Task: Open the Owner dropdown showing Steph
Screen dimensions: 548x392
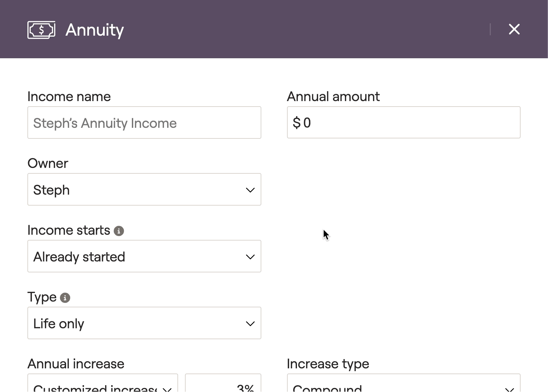Action: [144, 189]
